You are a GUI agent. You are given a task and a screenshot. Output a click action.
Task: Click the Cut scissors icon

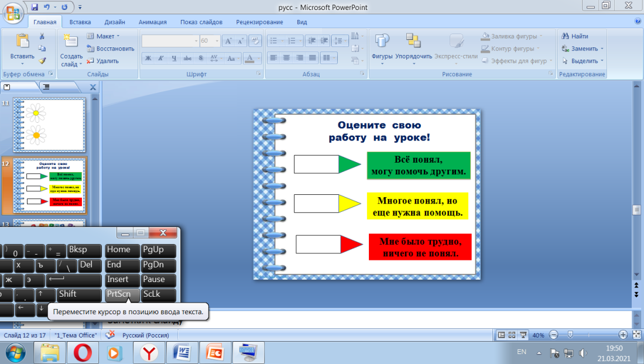pyautogui.click(x=42, y=36)
